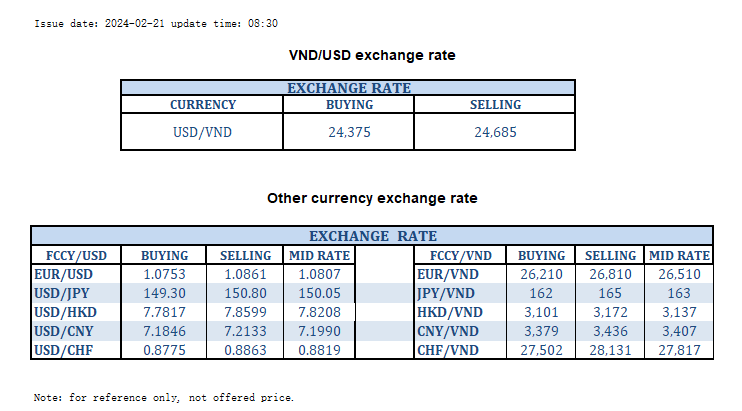Image resolution: width=742 pixels, height=411 pixels.
Task: Click the JPY/VND selling rate 165
Action: pyautogui.click(x=610, y=293)
